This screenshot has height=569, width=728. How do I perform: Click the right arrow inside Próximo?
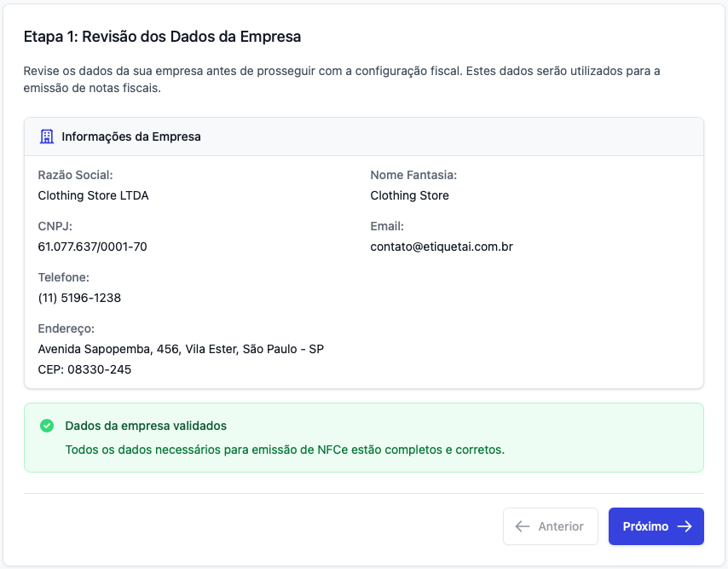(684, 526)
